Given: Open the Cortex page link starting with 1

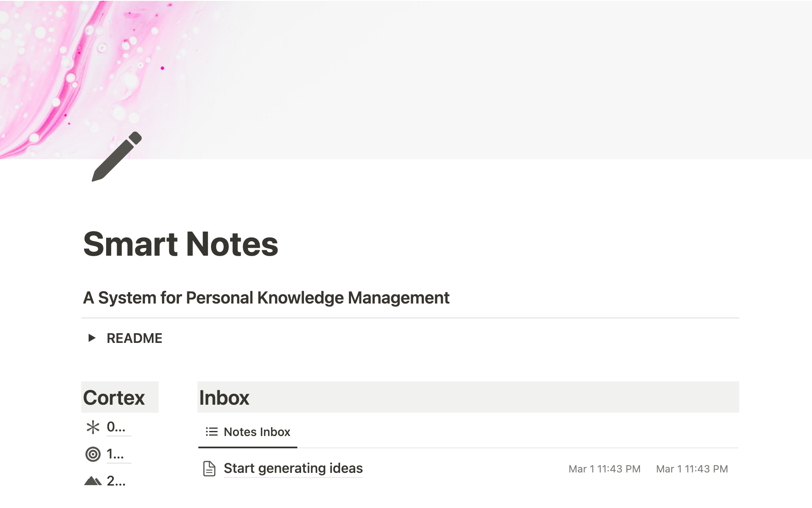Looking at the screenshot, I should pyautogui.click(x=115, y=454).
